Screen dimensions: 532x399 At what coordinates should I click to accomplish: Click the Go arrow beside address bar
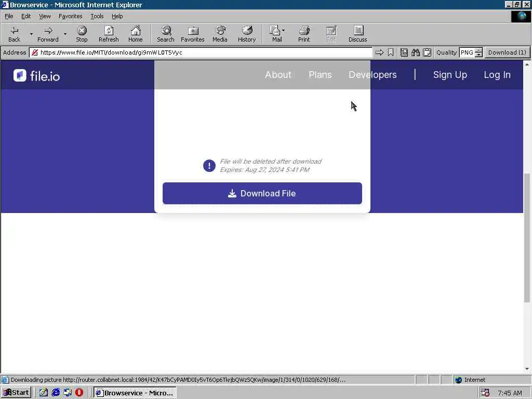coord(379,52)
